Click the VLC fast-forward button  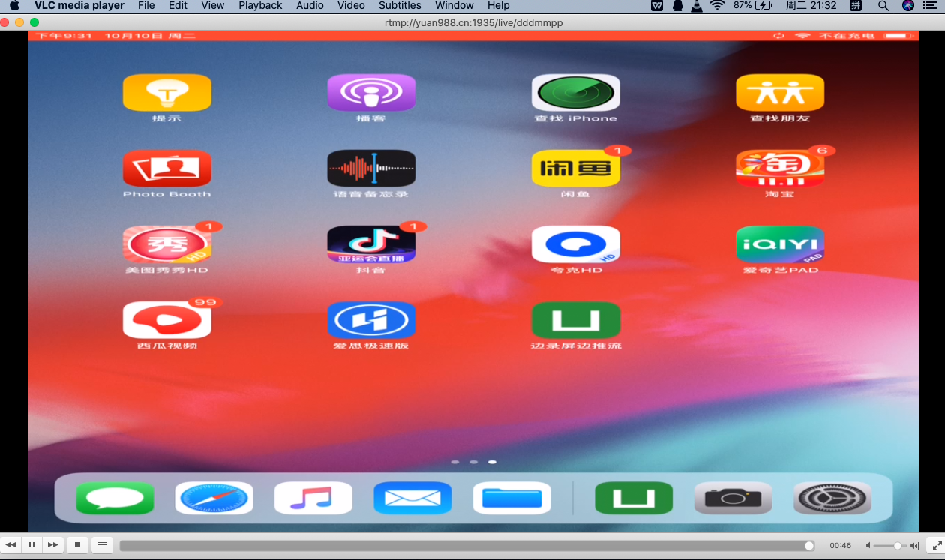click(x=52, y=545)
